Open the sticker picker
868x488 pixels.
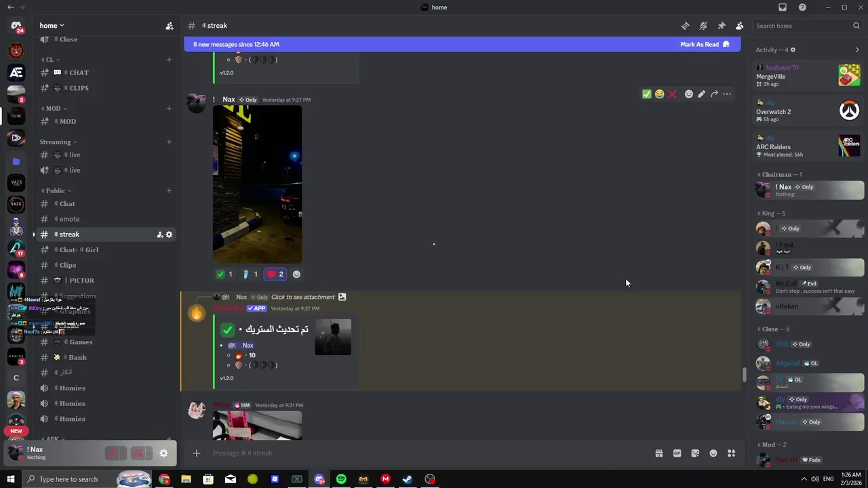[695, 453]
